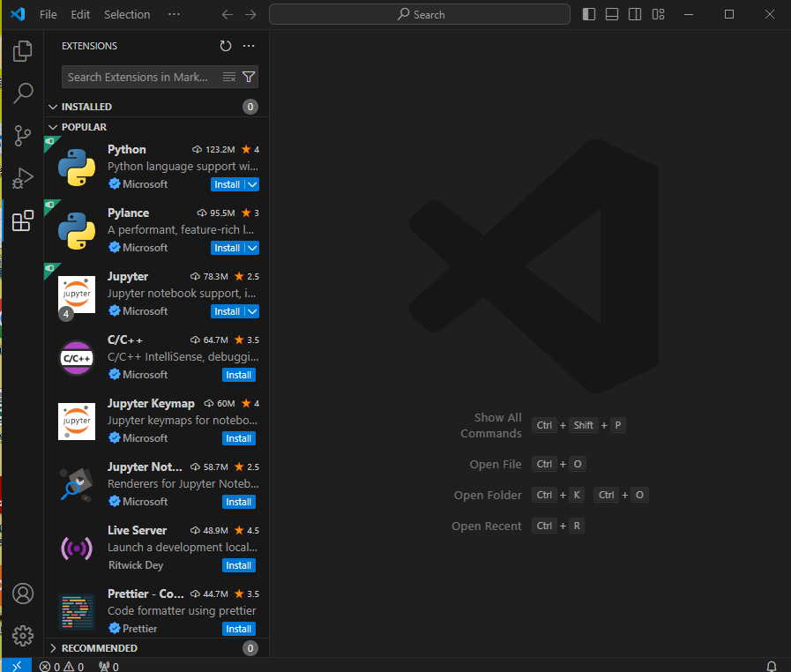The height and width of the screenshot is (672, 791).
Task: Toggle the Secondary Side Bar
Action: click(x=635, y=14)
